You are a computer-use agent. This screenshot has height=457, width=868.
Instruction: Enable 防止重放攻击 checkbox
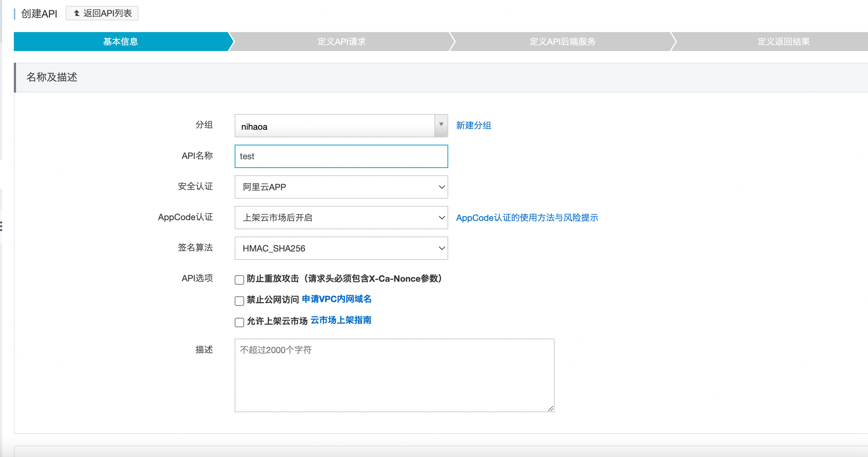[x=239, y=280]
